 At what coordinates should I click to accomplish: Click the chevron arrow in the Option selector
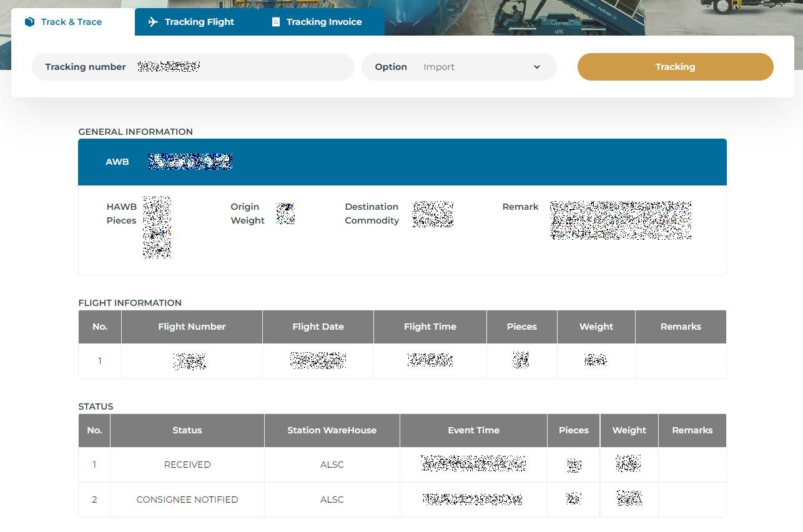(537, 67)
